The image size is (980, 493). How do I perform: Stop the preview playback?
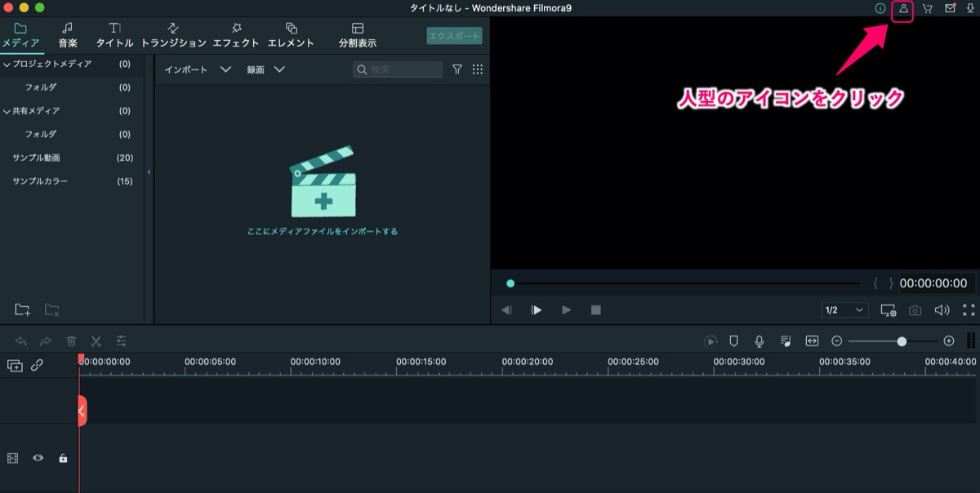596,310
